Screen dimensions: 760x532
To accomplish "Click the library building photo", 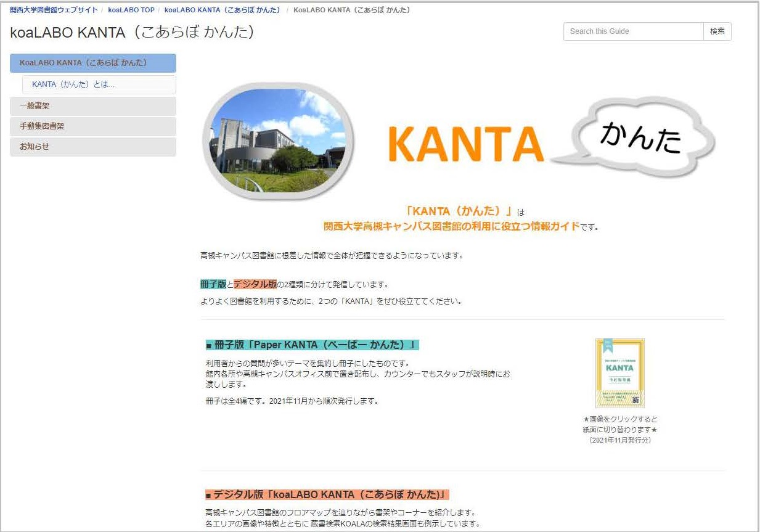I will click(x=278, y=141).
